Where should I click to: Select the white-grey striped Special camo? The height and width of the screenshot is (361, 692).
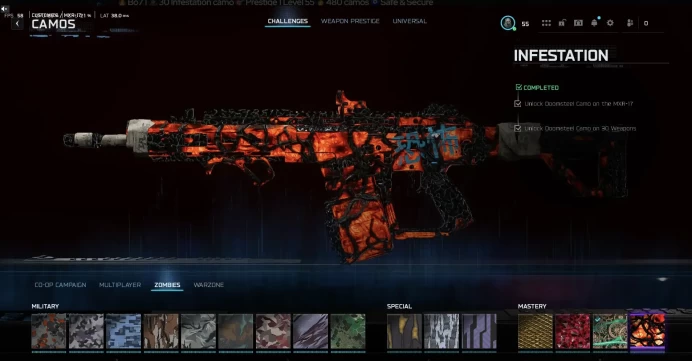pos(442,332)
